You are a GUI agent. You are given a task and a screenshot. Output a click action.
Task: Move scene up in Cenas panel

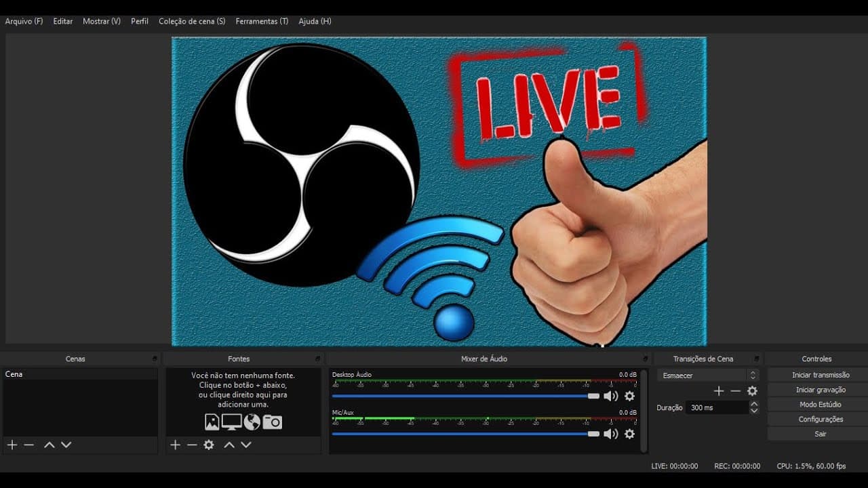[50, 445]
